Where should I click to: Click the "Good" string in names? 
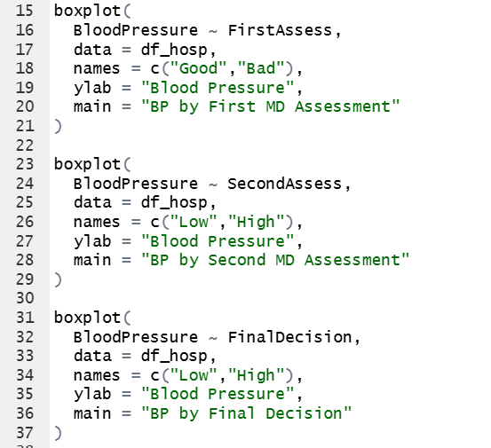coord(198,68)
